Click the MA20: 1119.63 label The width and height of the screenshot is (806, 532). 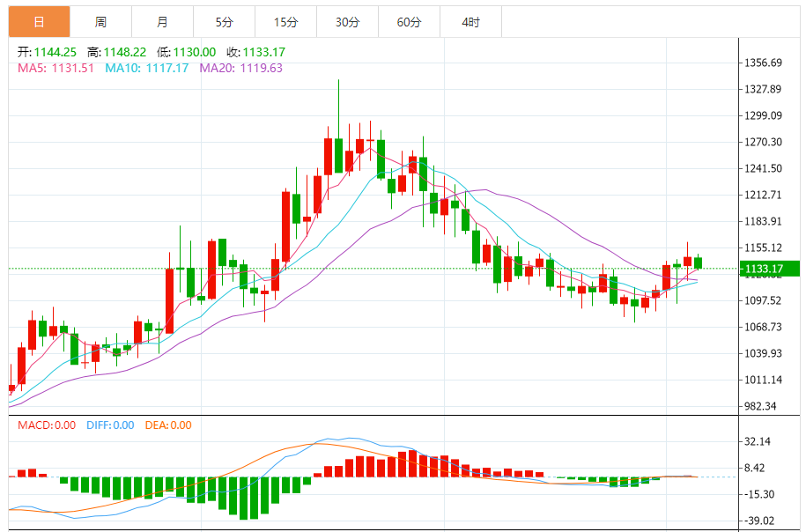[x=241, y=68]
